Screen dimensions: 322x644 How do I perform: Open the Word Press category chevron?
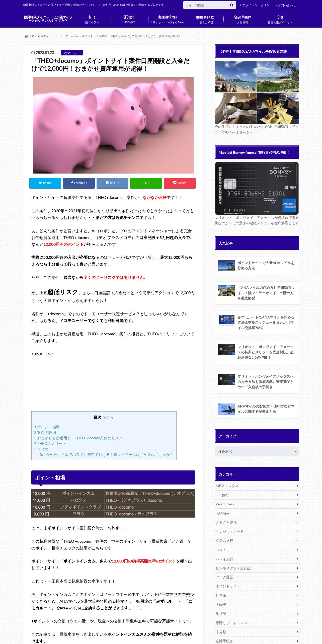[297, 504]
